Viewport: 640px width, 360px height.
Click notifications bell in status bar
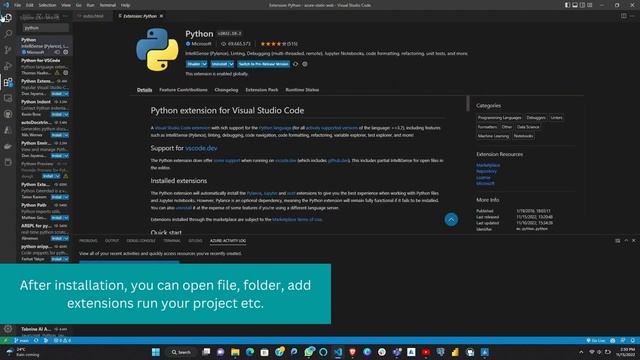tap(632, 340)
